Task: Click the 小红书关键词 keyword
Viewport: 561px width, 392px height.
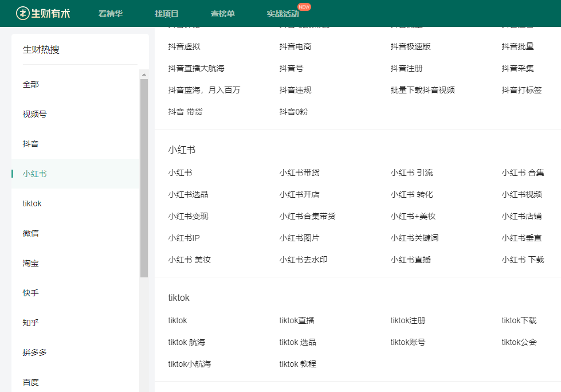Action: [415, 238]
